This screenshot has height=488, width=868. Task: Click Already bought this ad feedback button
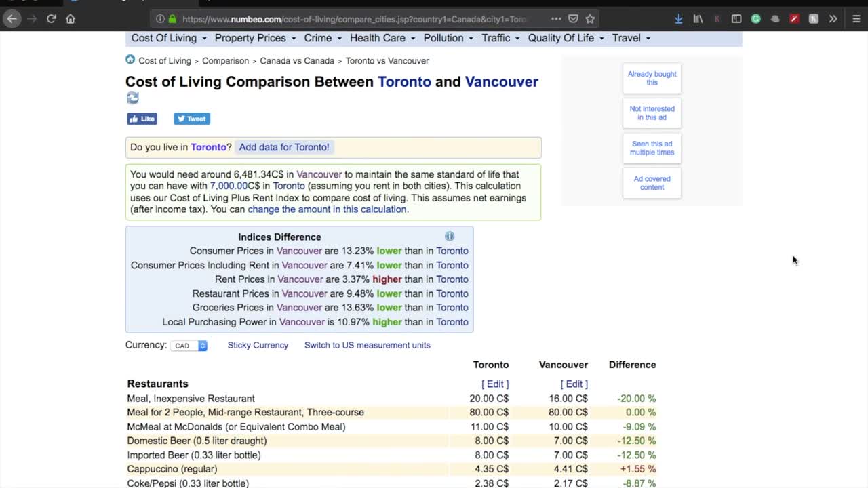point(652,78)
